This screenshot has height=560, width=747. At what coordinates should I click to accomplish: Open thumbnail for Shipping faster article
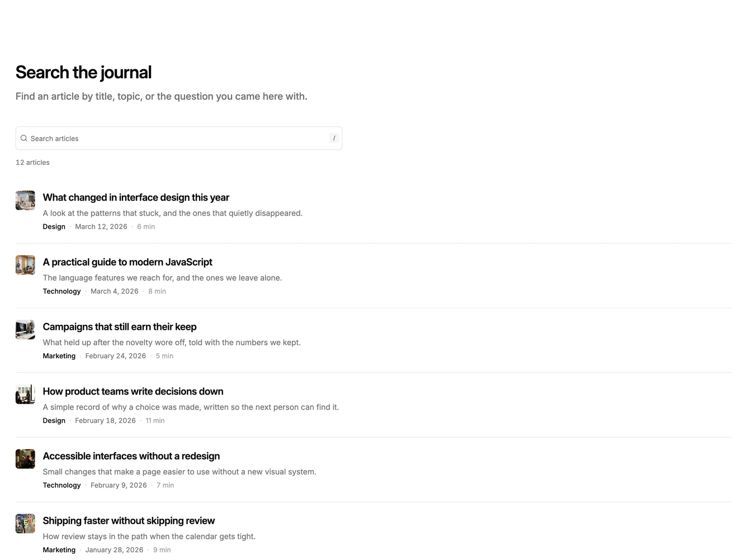click(25, 524)
